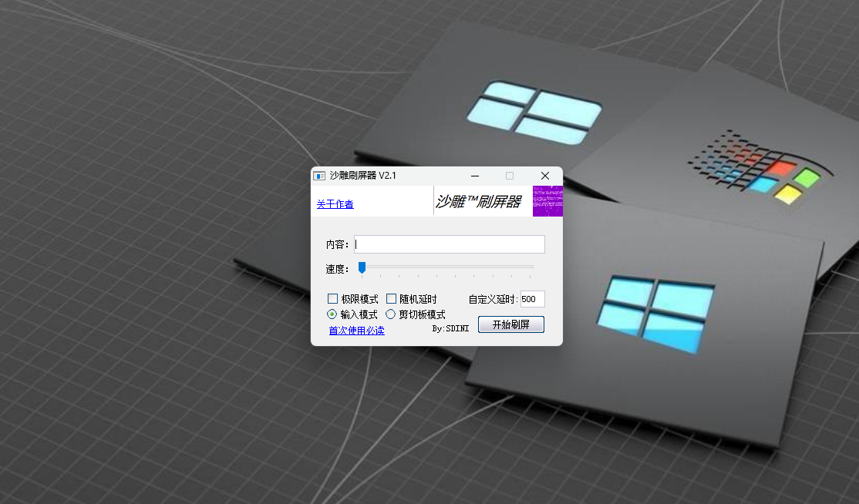Open the 关于作者 link
859x504 pixels.
tap(335, 204)
